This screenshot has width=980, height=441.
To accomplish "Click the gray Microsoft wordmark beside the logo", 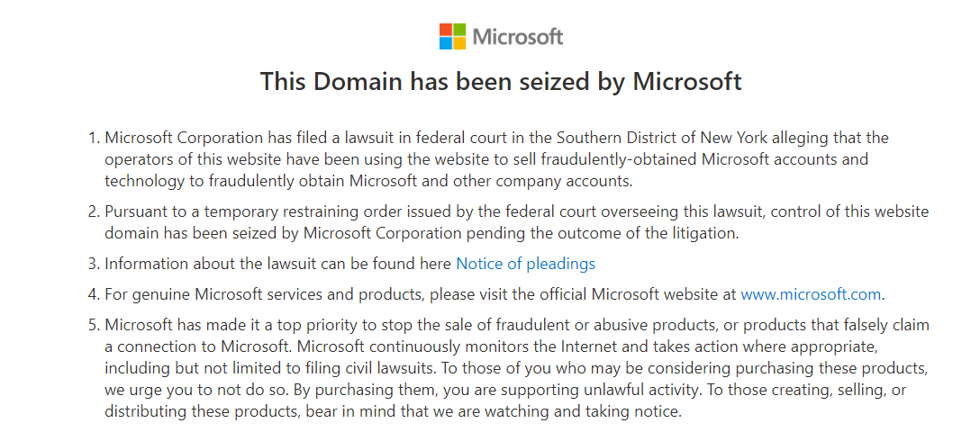I will pos(518,37).
